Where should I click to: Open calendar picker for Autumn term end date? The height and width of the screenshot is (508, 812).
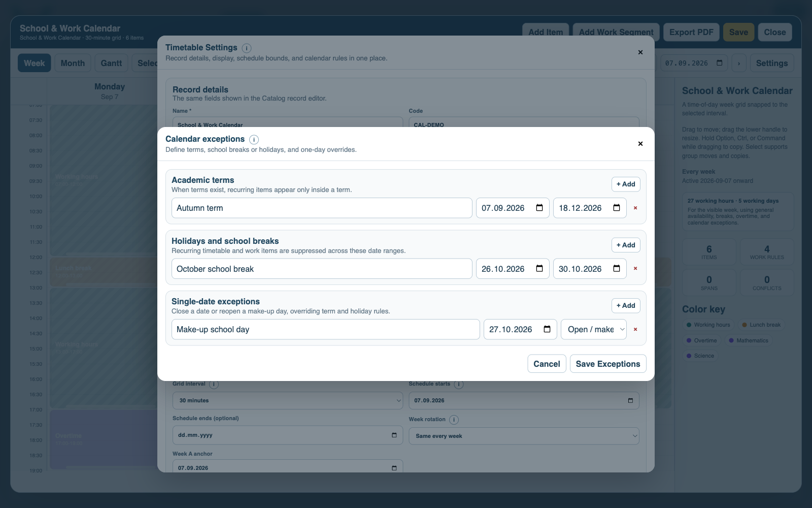click(617, 208)
